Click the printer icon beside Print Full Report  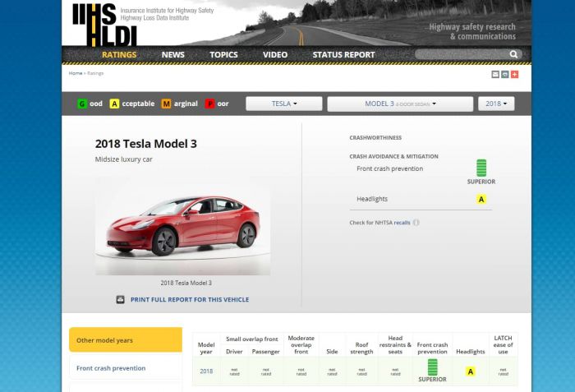point(120,300)
